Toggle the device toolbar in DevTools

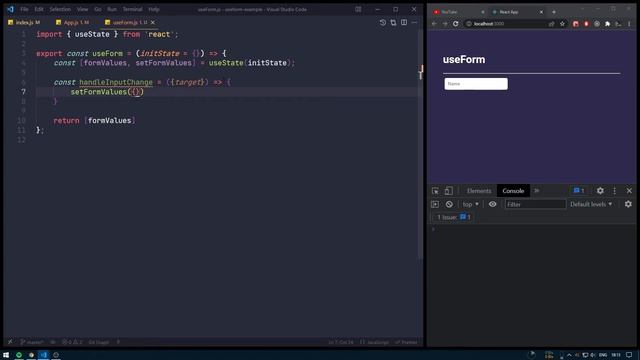448,191
